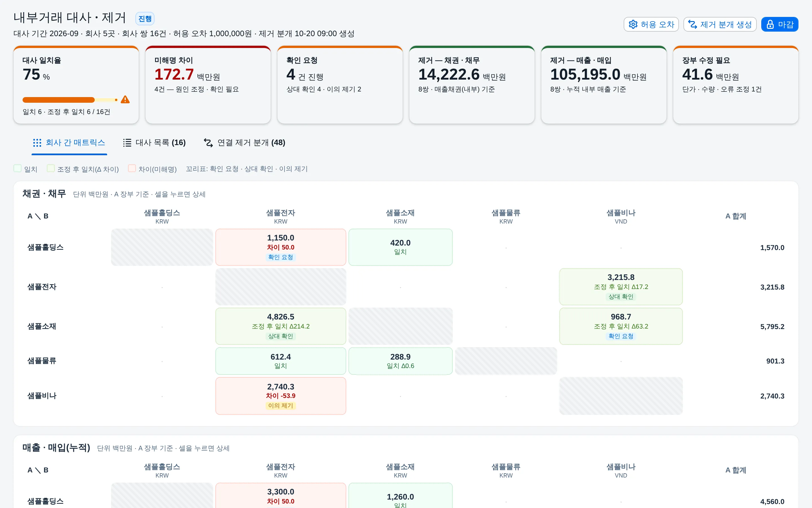Click 확인 요청 tag in 1,150.0 cell
Image resolution: width=812 pixels, height=508 pixels.
[x=281, y=257]
